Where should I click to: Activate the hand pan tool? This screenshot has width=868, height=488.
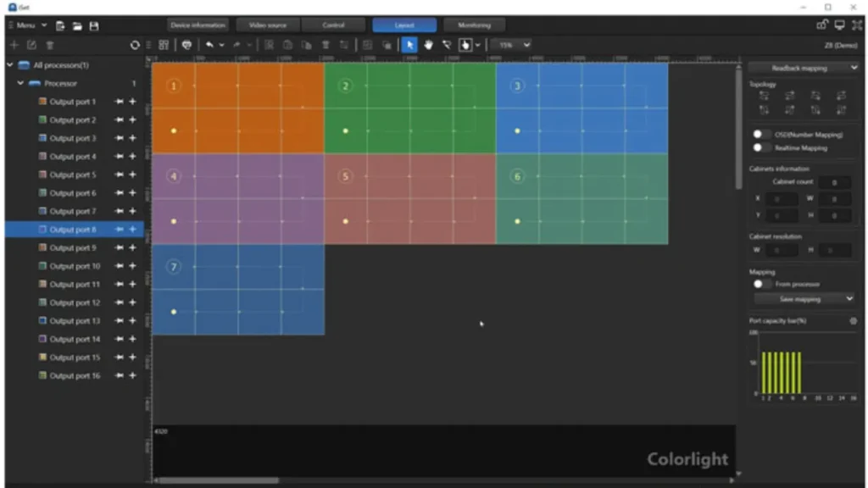429,45
